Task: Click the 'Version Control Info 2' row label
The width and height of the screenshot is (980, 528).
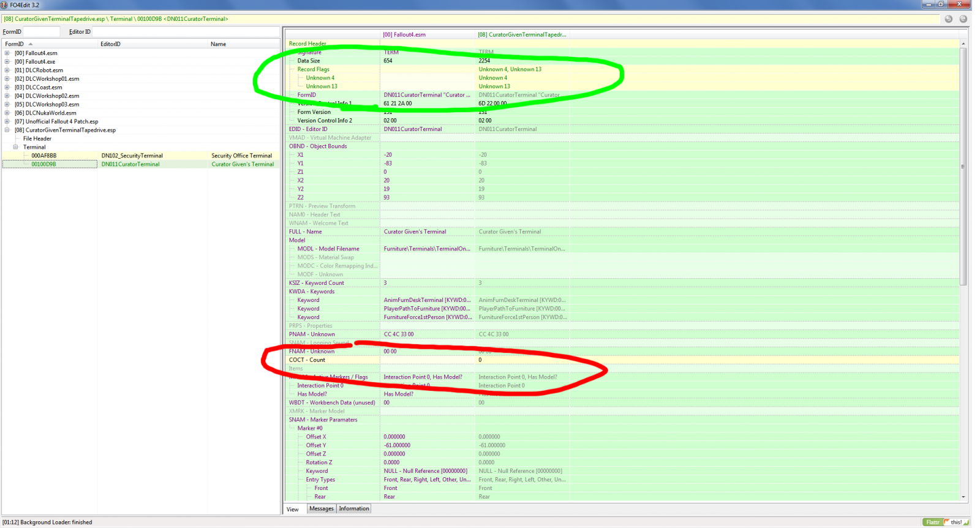Action: click(325, 121)
